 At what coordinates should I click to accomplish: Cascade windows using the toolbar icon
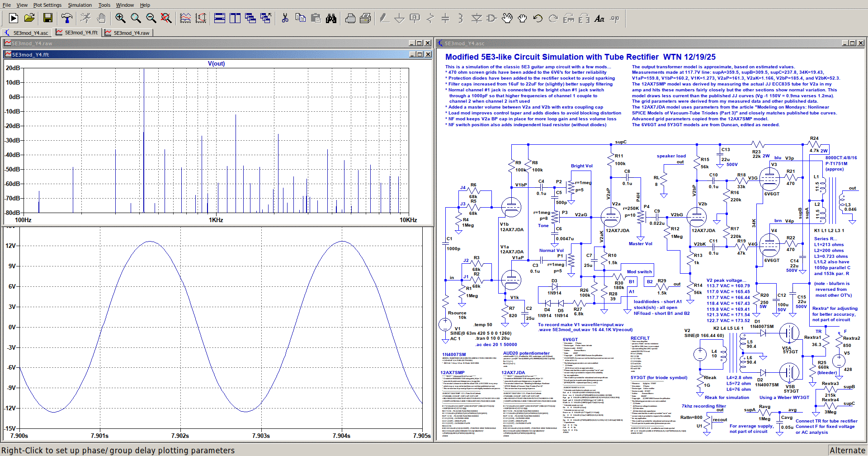[x=250, y=18]
